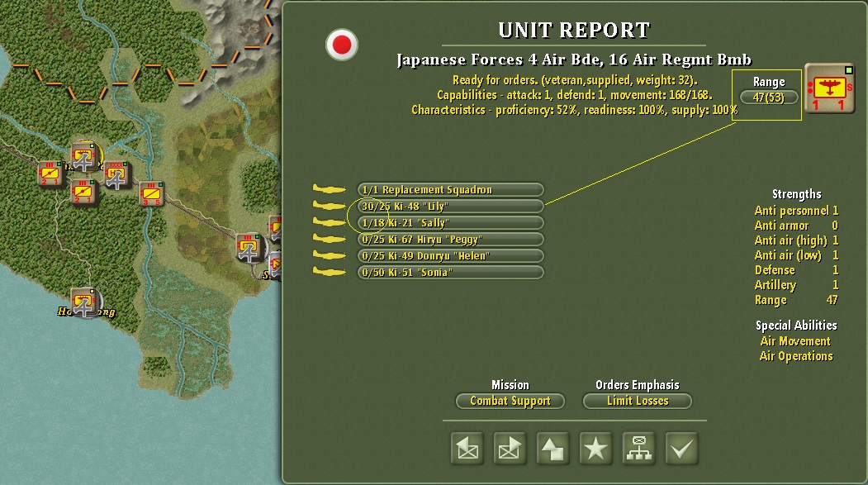Click the Anti air (low) strength line

point(796,255)
